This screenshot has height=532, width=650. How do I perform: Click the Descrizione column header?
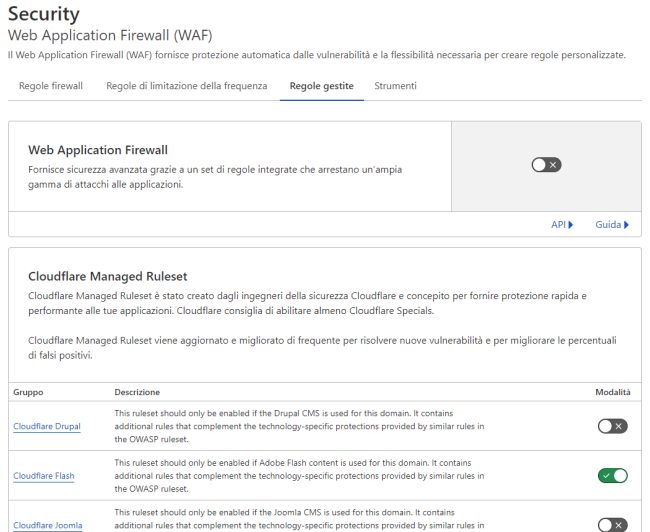click(x=137, y=392)
